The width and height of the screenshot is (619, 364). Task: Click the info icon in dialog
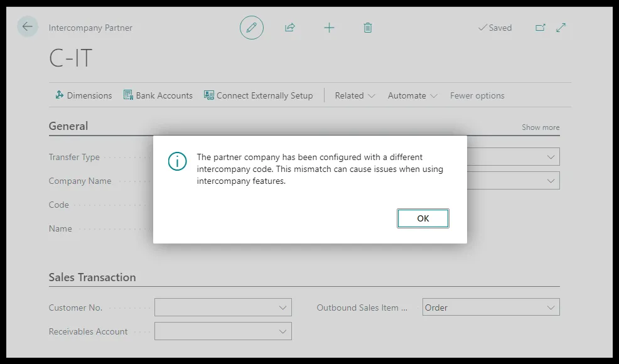pyautogui.click(x=177, y=161)
